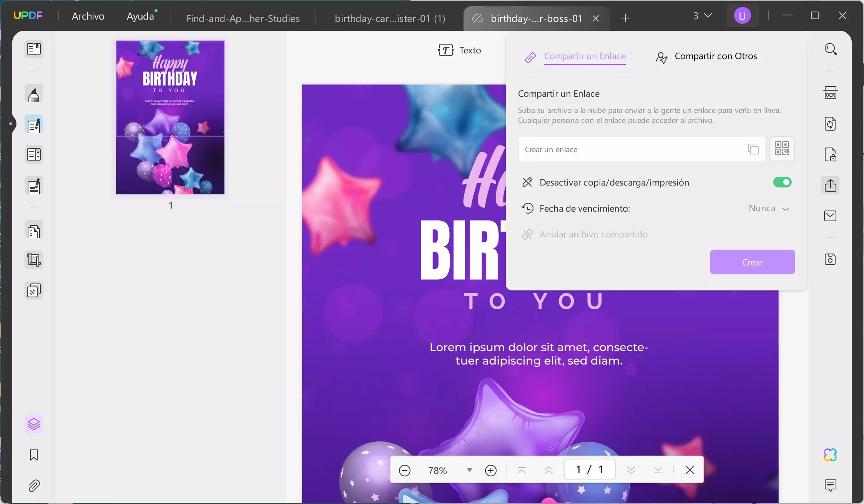Screen dimensions: 864x504
Task: Click the Crear button
Action: click(x=752, y=262)
